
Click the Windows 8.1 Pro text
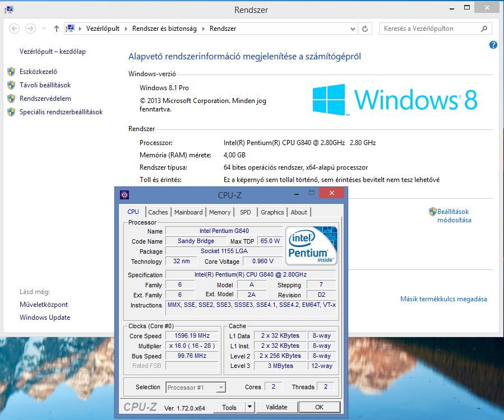coord(164,88)
